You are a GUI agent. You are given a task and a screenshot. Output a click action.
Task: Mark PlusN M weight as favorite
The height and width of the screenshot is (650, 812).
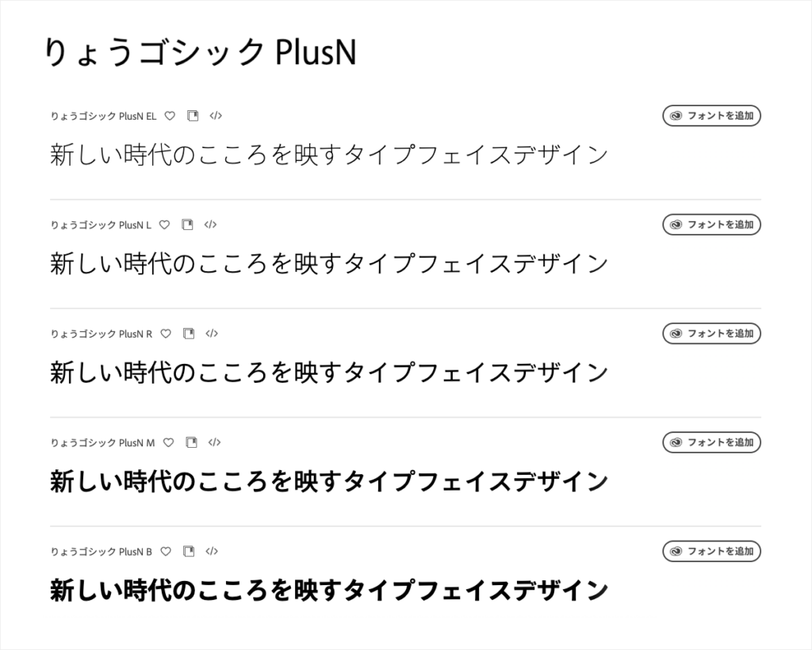tap(167, 442)
